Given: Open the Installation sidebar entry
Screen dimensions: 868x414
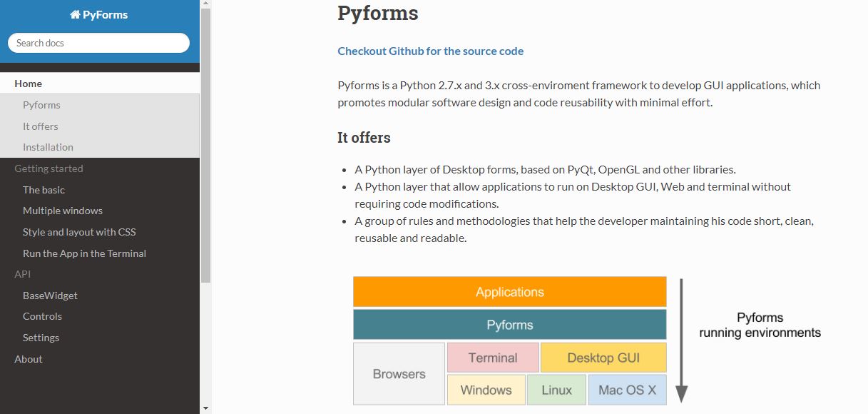Looking at the screenshot, I should click(x=48, y=147).
